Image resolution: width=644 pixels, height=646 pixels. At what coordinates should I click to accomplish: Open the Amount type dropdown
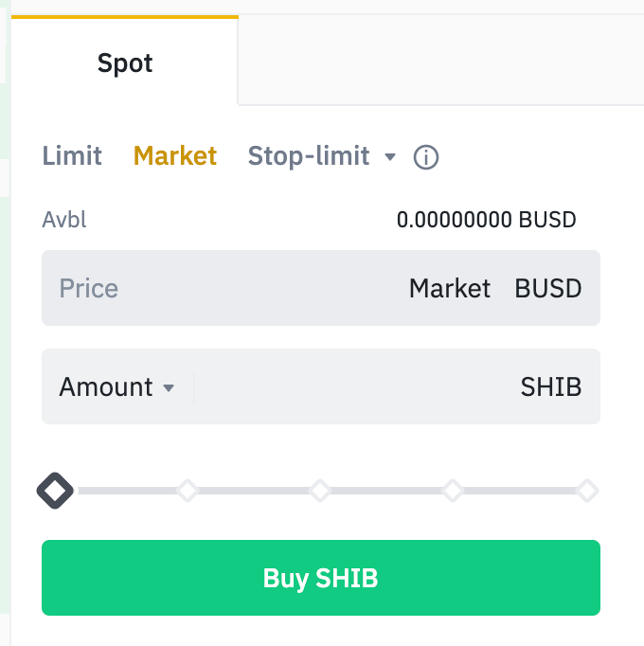tap(116, 387)
